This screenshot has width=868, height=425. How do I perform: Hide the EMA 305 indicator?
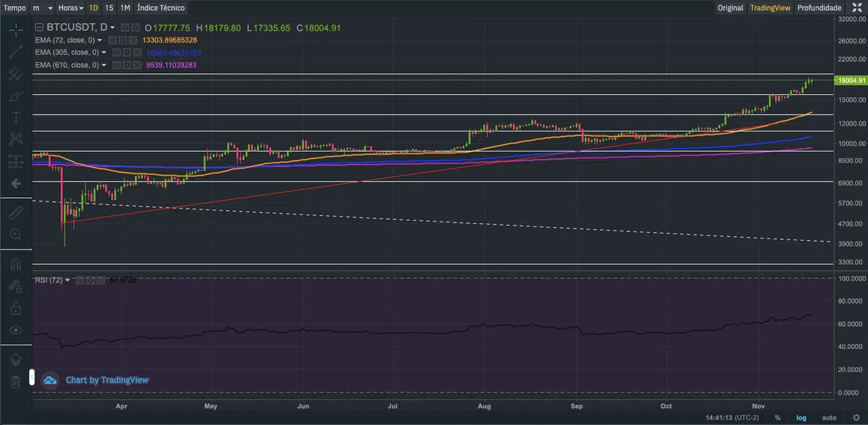coord(117,52)
